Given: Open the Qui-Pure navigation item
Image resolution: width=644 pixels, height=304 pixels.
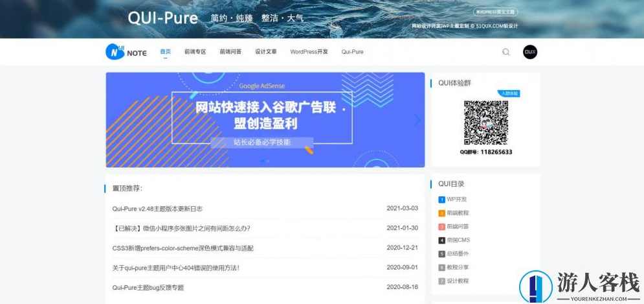Looking at the screenshot, I should pyautogui.click(x=352, y=52).
